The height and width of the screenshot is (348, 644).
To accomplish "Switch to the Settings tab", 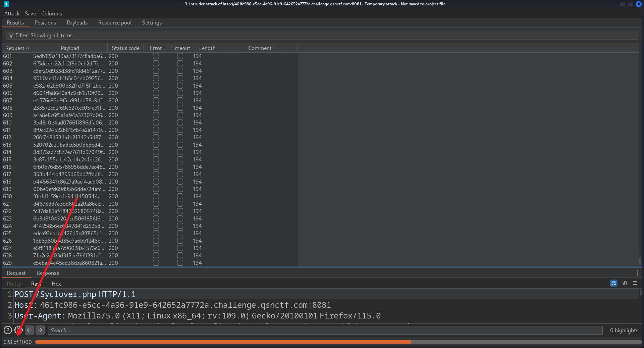I will click(x=152, y=23).
